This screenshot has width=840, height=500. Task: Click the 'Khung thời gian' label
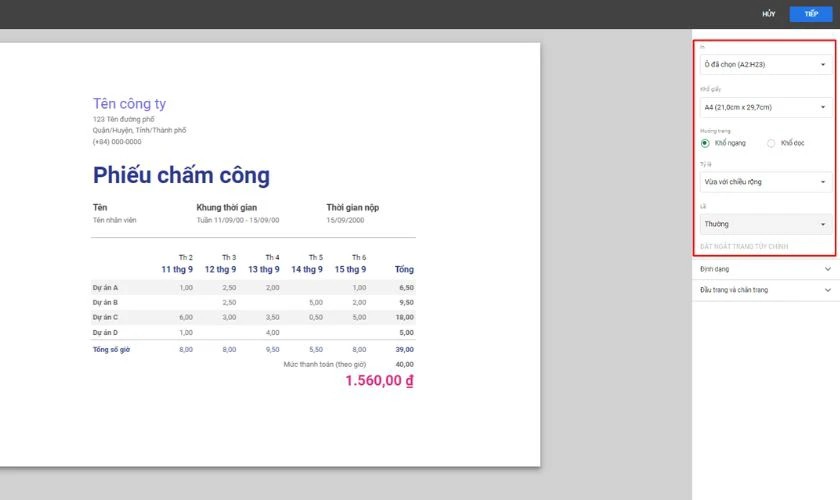click(227, 207)
